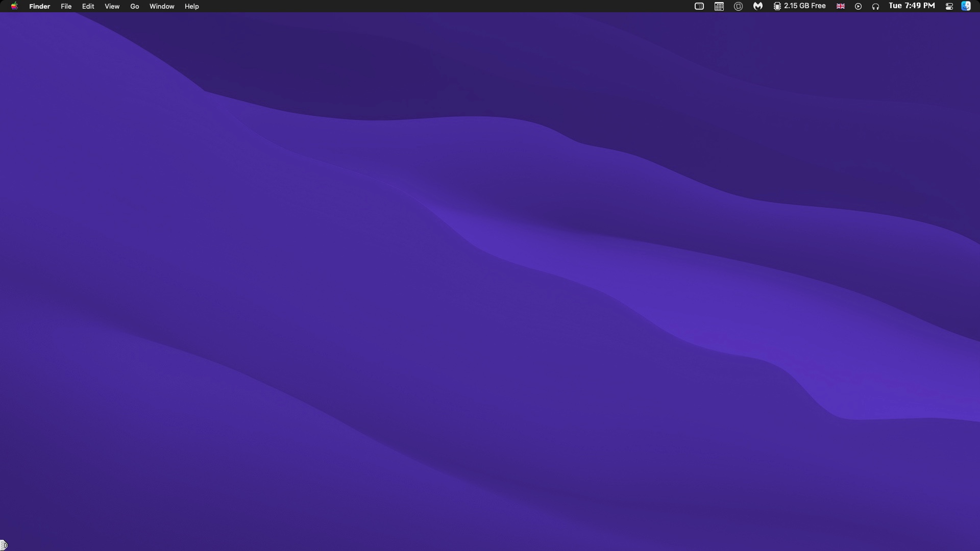Click the circular square-in-circle menu bar icon
Image resolution: width=980 pixels, height=551 pixels.
[x=738, y=6]
